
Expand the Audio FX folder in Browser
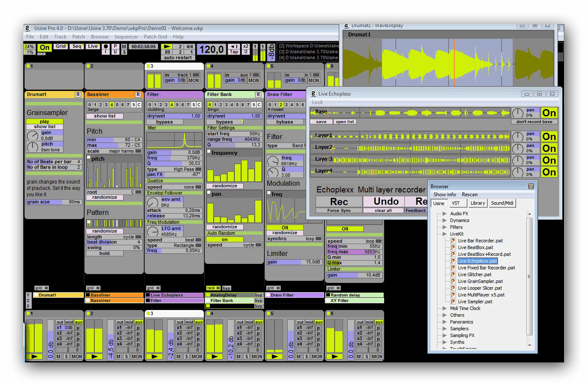(445, 214)
